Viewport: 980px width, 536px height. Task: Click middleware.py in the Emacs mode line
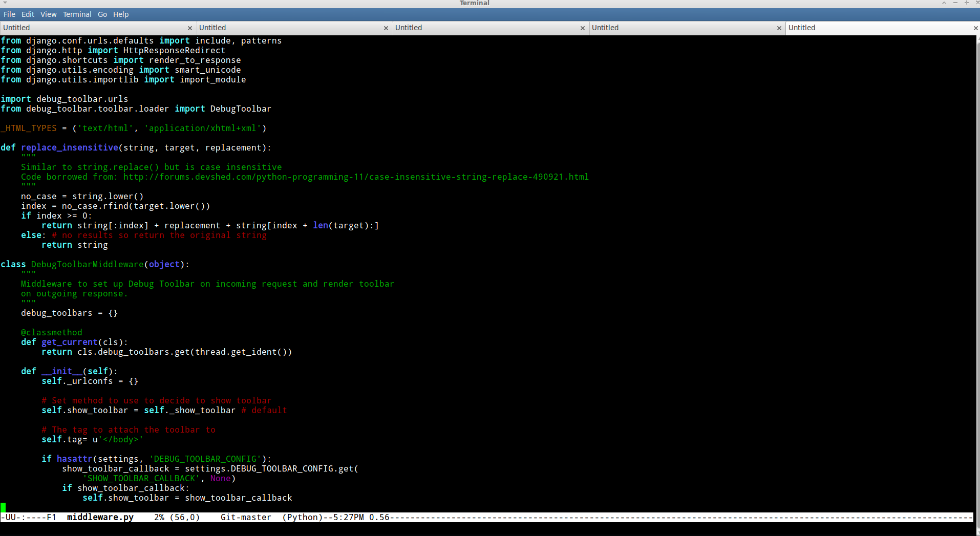click(x=100, y=517)
